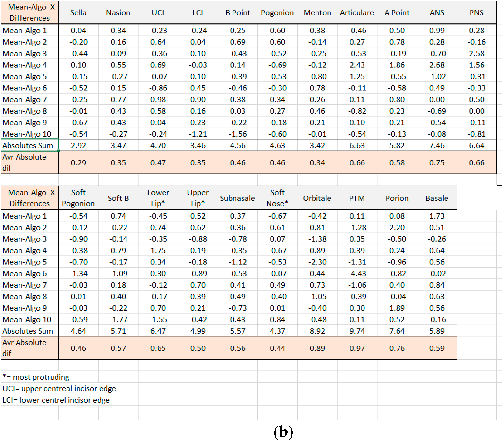
Task: Select the PNS header cell
Action: pos(476,13)
